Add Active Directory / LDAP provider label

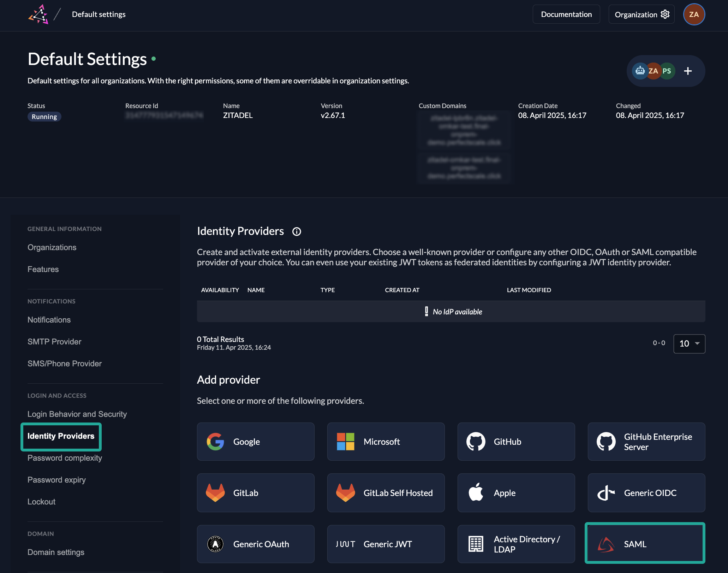[527, 544]
